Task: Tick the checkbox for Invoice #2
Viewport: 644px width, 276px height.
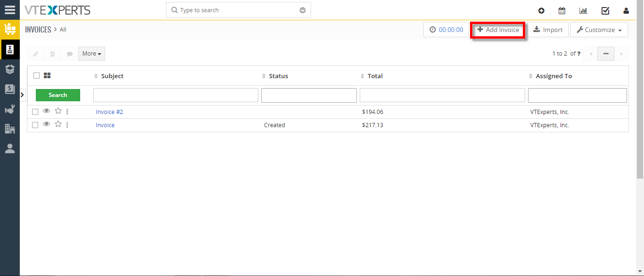Action: tap(35, 112)
